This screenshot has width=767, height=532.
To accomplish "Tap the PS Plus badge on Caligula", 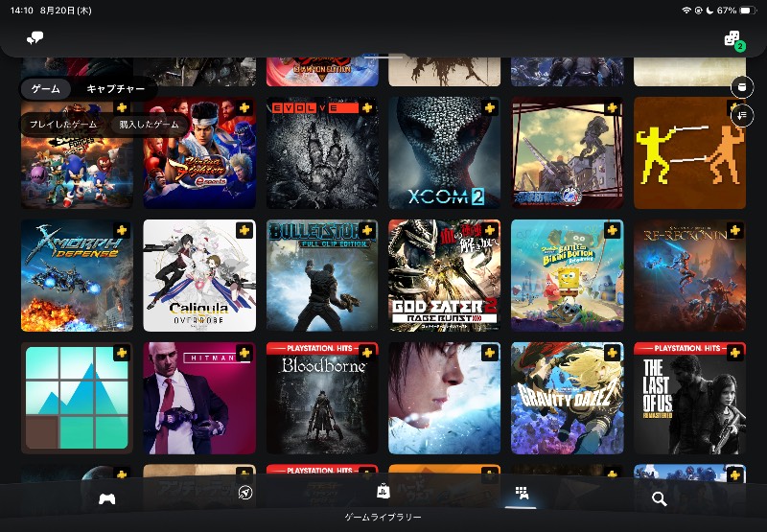I will [244, 230].
